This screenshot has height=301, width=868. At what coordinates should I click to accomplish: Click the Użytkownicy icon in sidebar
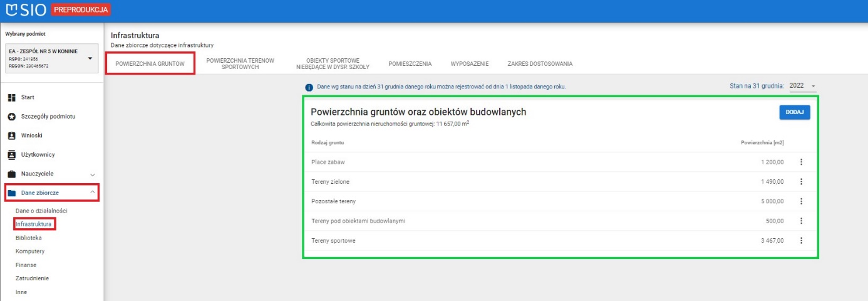(x=11, y=154)
